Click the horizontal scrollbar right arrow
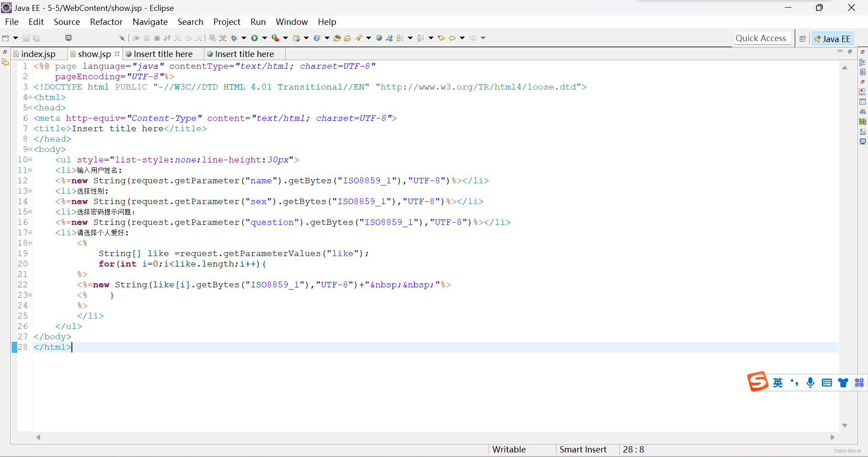The height and width of the screenshot is (457, 868). 832,437
